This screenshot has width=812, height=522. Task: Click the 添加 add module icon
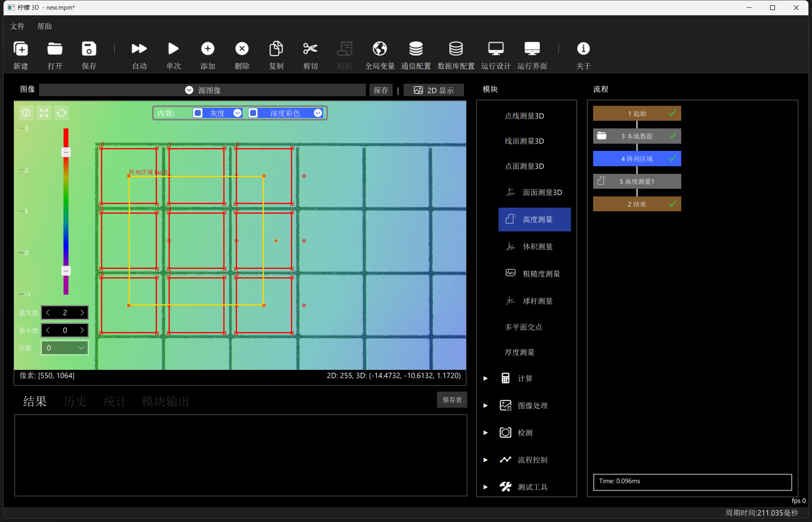pos(208,49)
